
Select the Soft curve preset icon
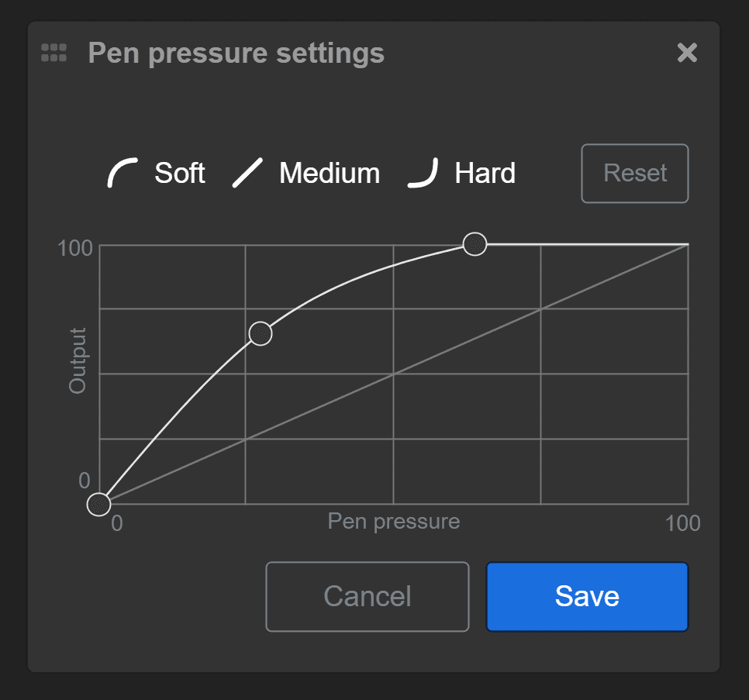[123, 173]
